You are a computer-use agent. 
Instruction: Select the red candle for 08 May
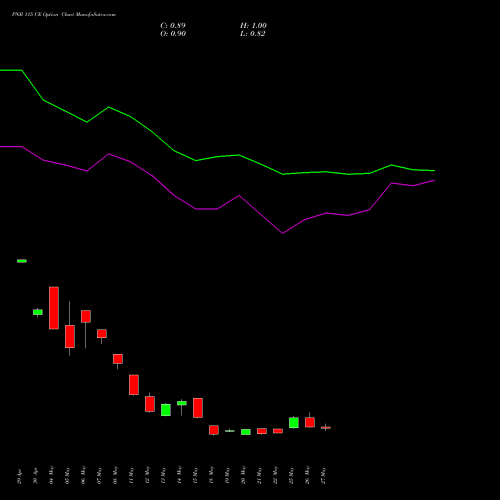[118, 359]
